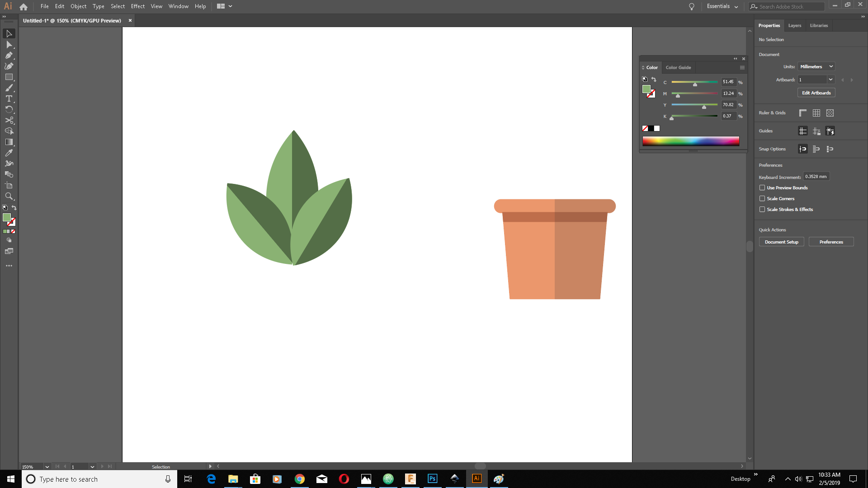Check Scale Strokes & Effects option
The width and height of the screenshot is (868, 488).
(x=762, y=210)
